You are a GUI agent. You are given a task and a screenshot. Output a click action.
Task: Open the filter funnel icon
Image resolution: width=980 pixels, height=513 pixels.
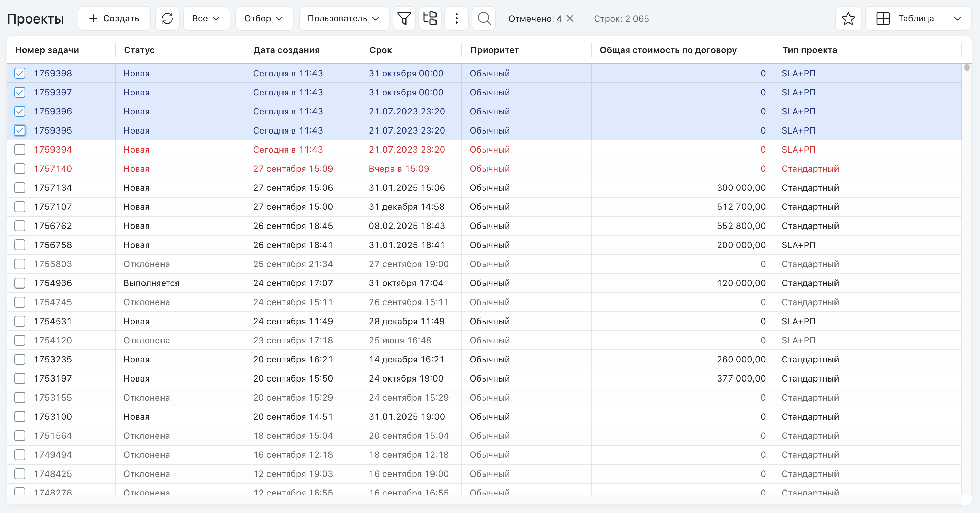tap(404, 18)
